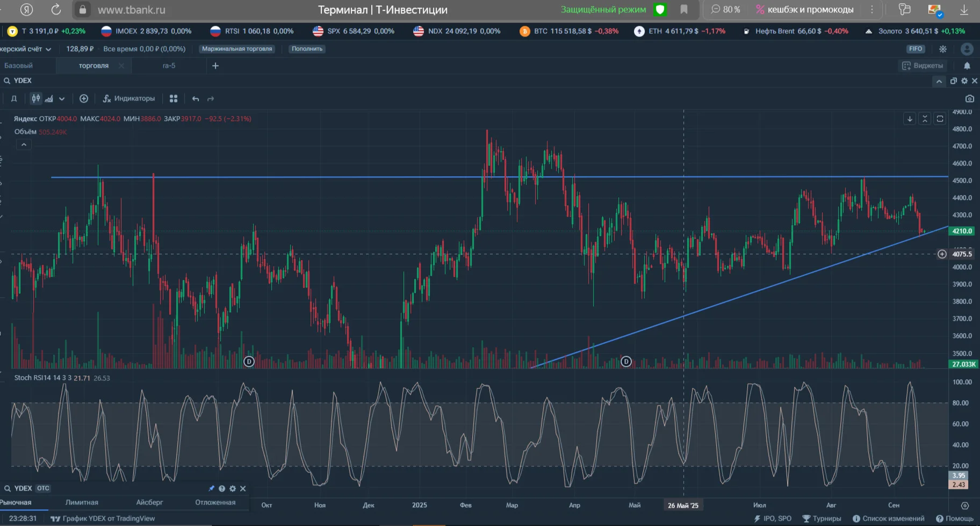Viewport: 980px width, 526px height.
Task: Open chart widget settings gear
Action: point(964,81)
